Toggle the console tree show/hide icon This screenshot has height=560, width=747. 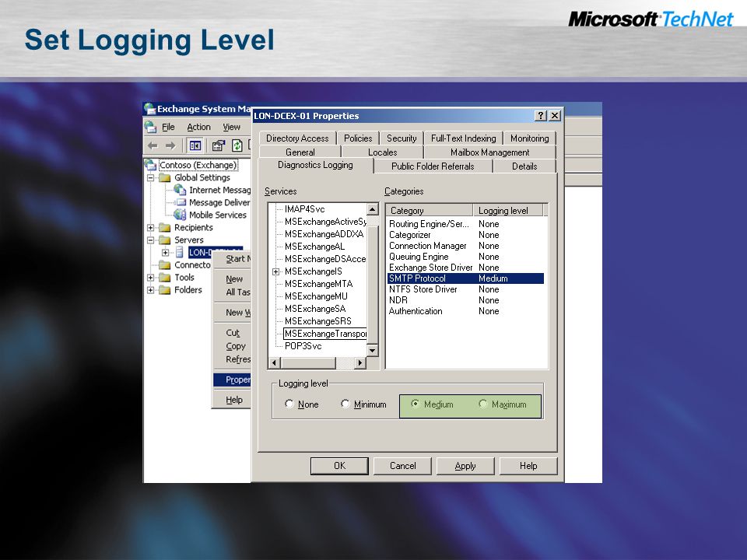click(195, 145)
